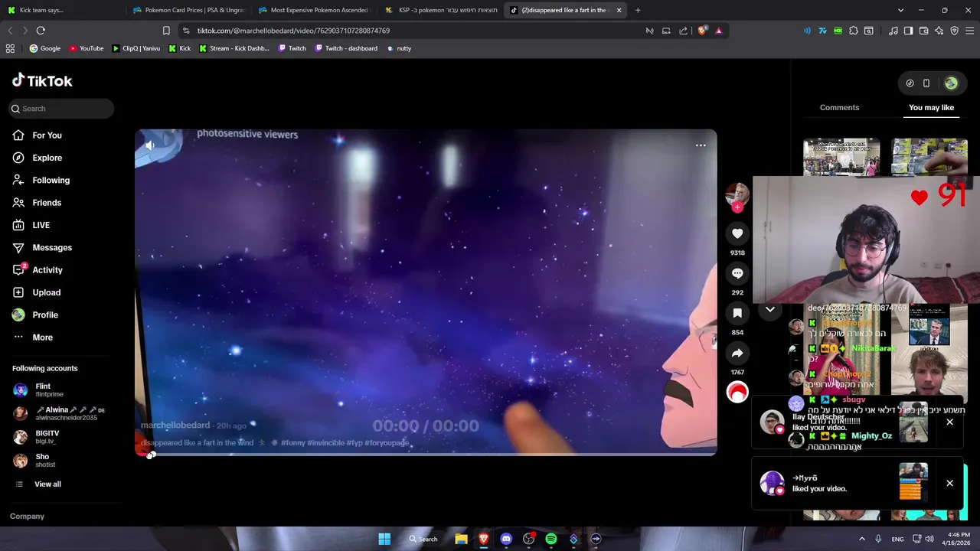Switch to the You may like tab
Image resolution: width=980 pixels, height=551 pixels.
[931, 108]
